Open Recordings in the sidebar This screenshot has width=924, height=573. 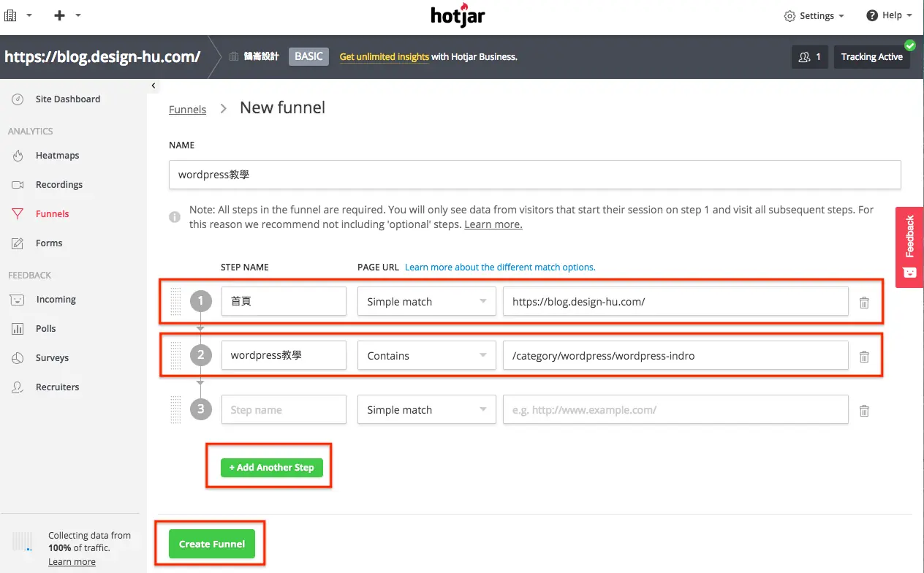click(59, 184)
